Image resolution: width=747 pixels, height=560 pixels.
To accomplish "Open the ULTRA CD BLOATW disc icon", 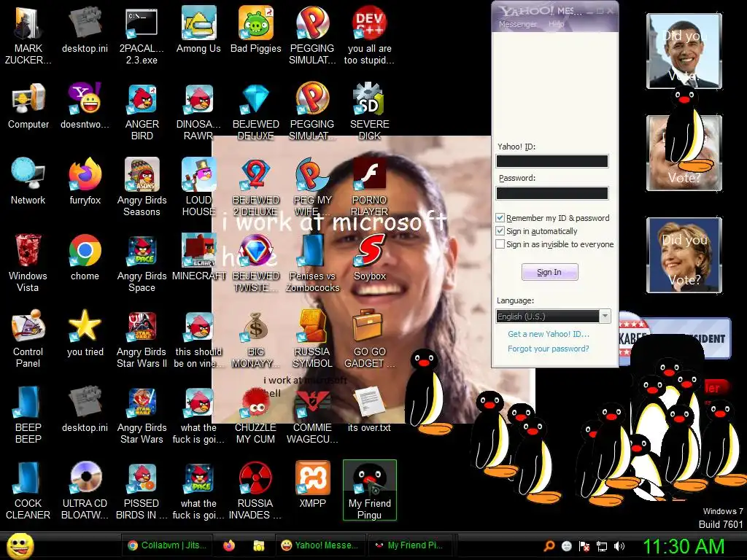I will click(x=85, y=478).
